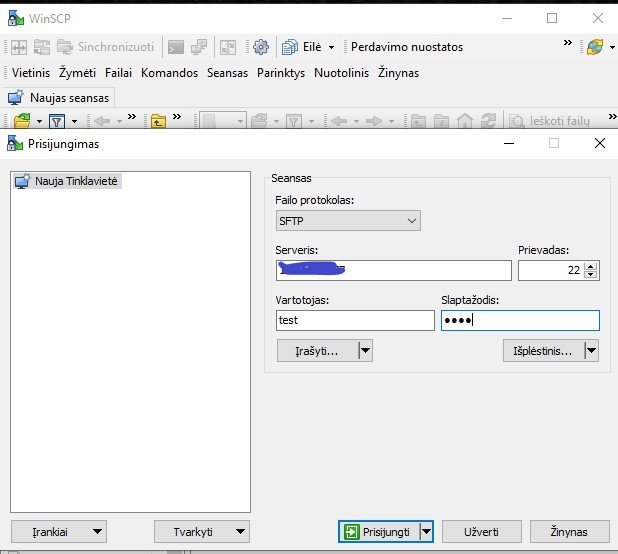Screen dimensions: 618x554
Task: Expand the top toolbar overflow chevron
Action: coord(568,42)
